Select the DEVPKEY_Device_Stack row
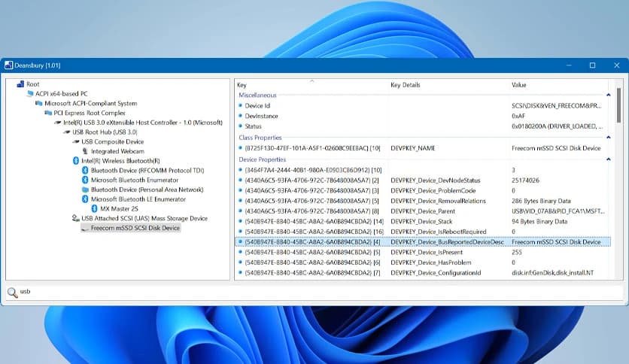This screenshot has width=629, height=364. (x=422, y=221)
